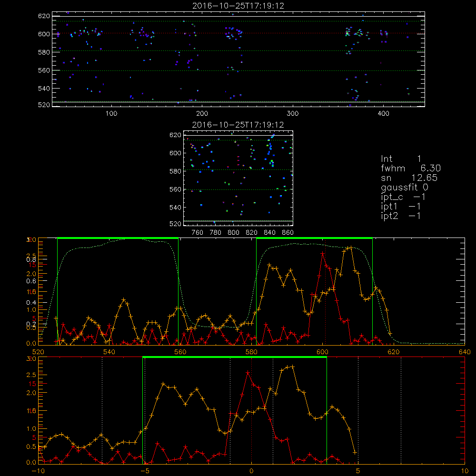Click the 'ipt2 -1' parameter line

click(401, 216)
